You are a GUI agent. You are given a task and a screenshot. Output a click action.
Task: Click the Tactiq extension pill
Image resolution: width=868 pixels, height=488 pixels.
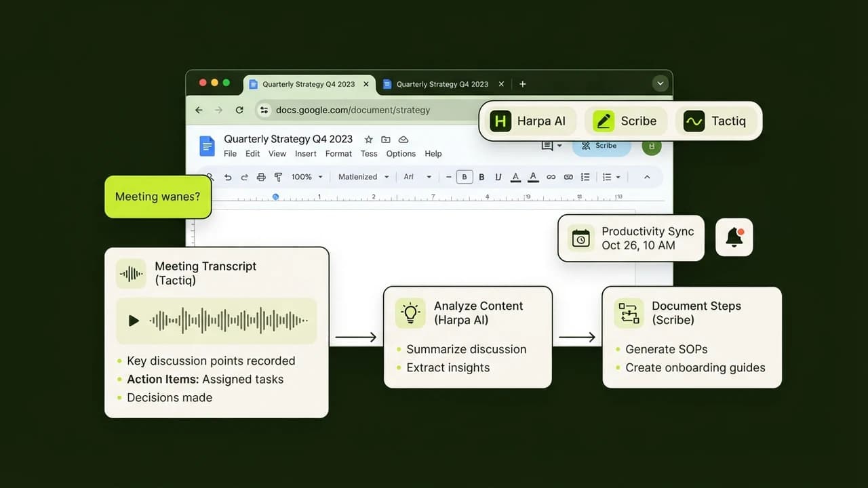coord(716,121)
